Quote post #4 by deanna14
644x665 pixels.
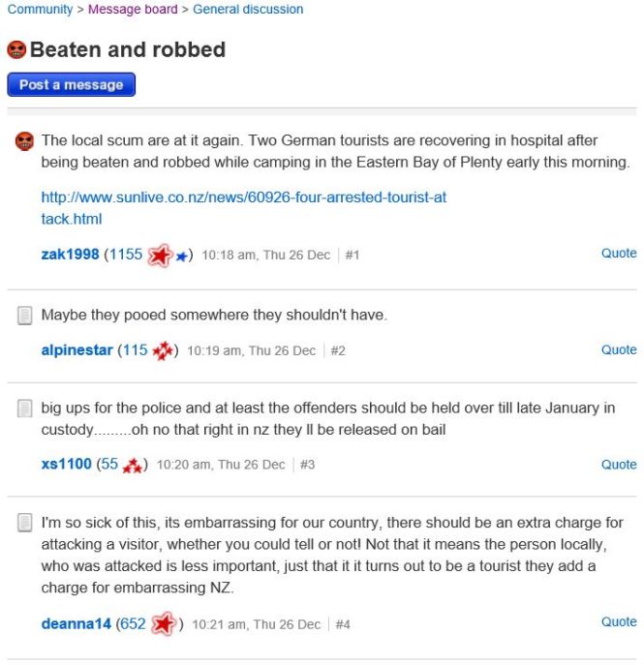(619, 622)
